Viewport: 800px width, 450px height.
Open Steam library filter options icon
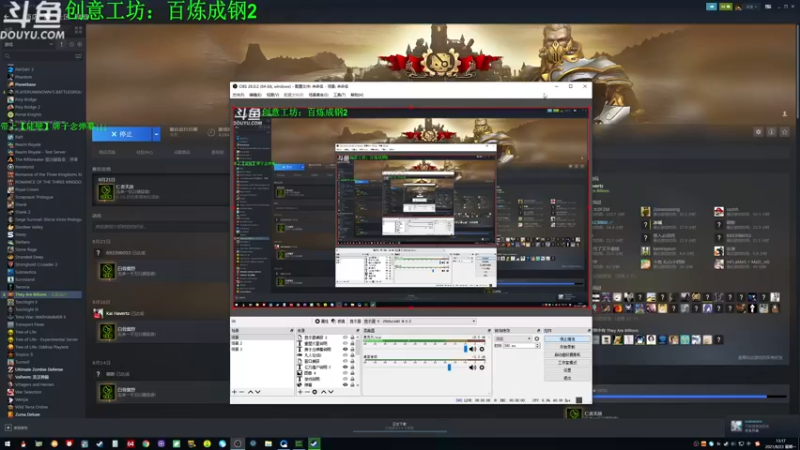click(x=78, y=56)
